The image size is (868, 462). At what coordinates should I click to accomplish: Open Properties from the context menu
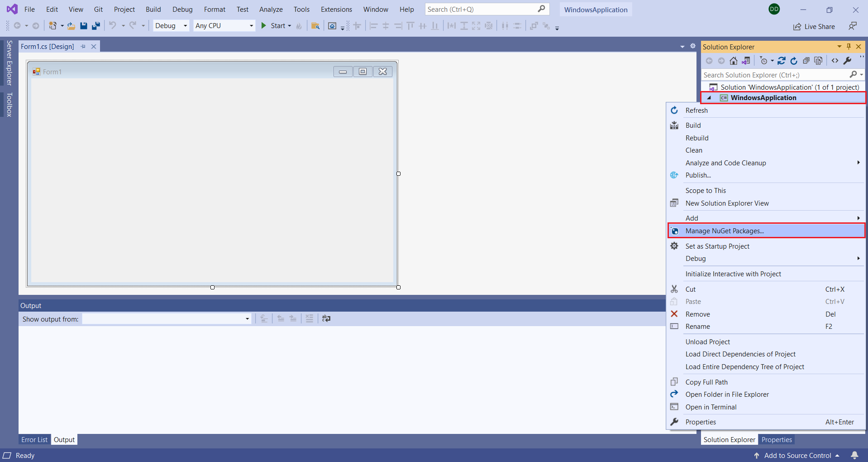coord(766,422)
